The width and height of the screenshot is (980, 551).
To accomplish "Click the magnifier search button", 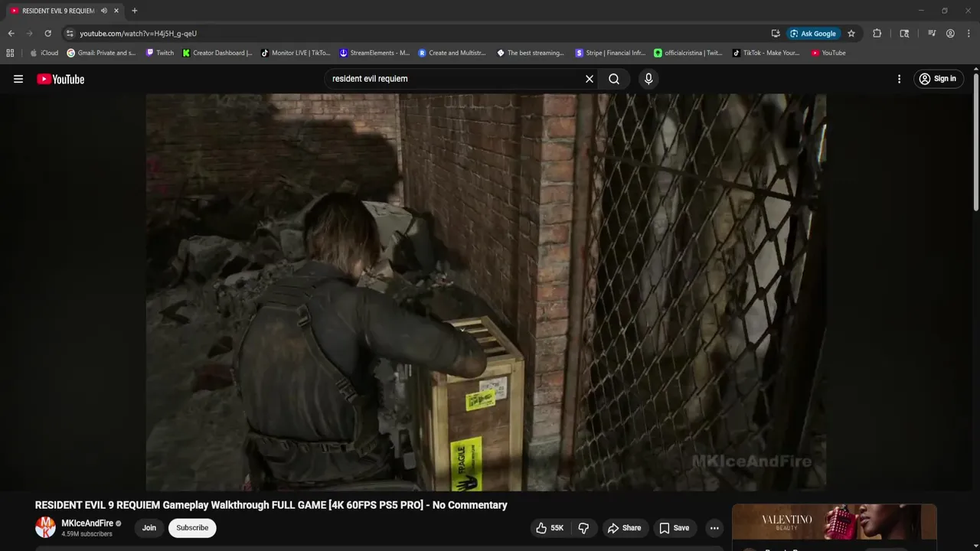I will coord(614,79).
